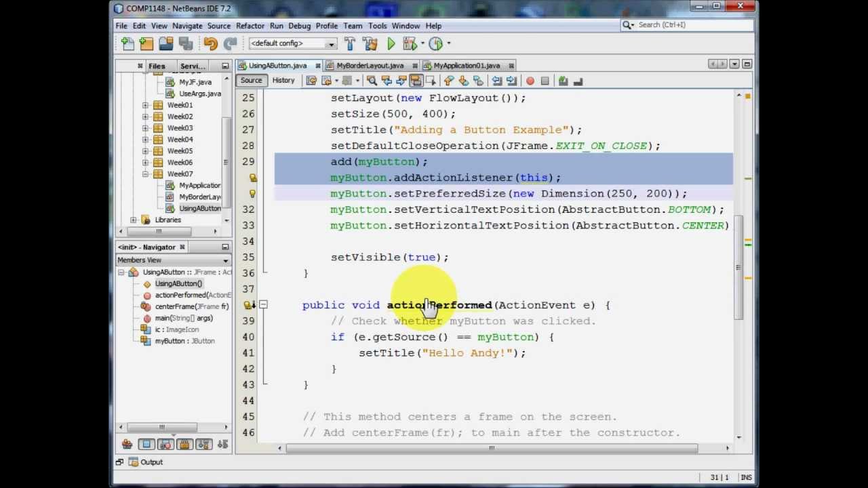Image resolution: width=868 pixels, height=488 pixels.
Task: Open the Debug Project dropdown arrow
Action: (421, 44)
